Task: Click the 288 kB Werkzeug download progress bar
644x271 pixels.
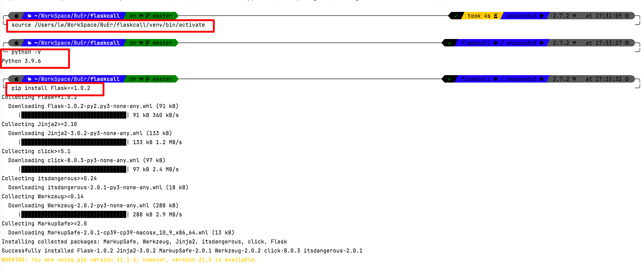Action: coord(74,215)
